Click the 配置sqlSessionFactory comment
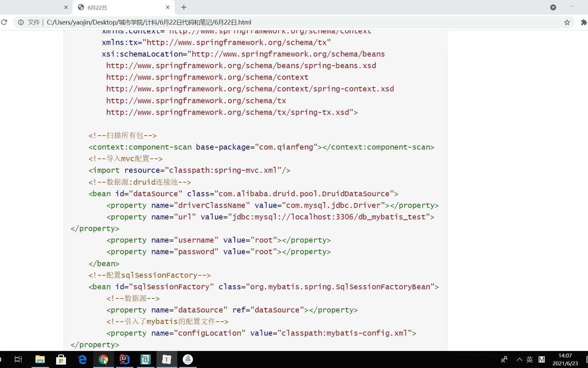This screenshot has height=368, width=588. point(150,275)
